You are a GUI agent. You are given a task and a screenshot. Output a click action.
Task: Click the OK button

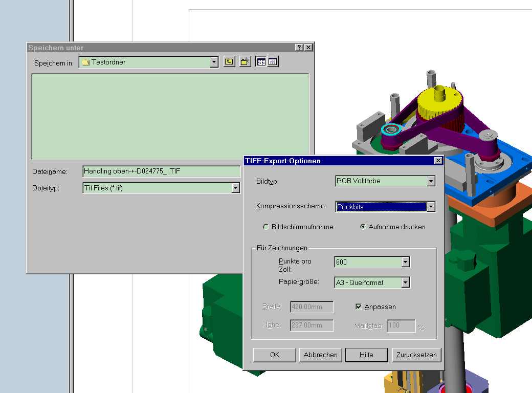coord(275,355)
